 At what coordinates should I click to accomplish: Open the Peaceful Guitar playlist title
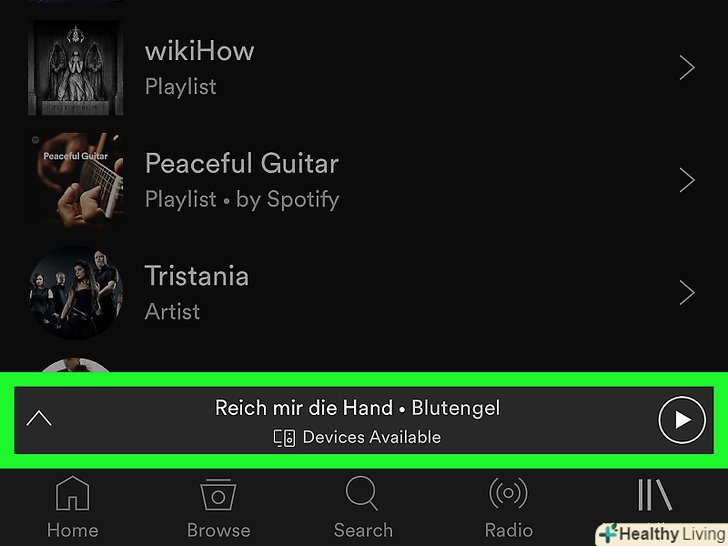tap(241, 163)
